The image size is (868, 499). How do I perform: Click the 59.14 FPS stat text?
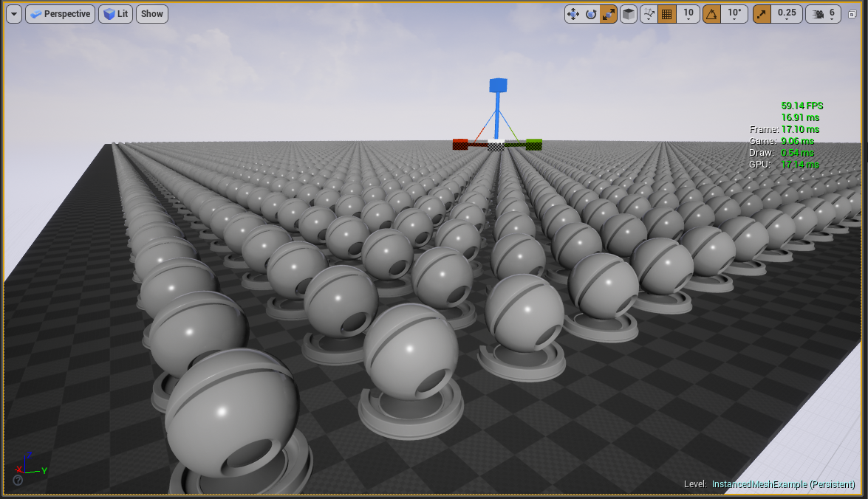802,106
